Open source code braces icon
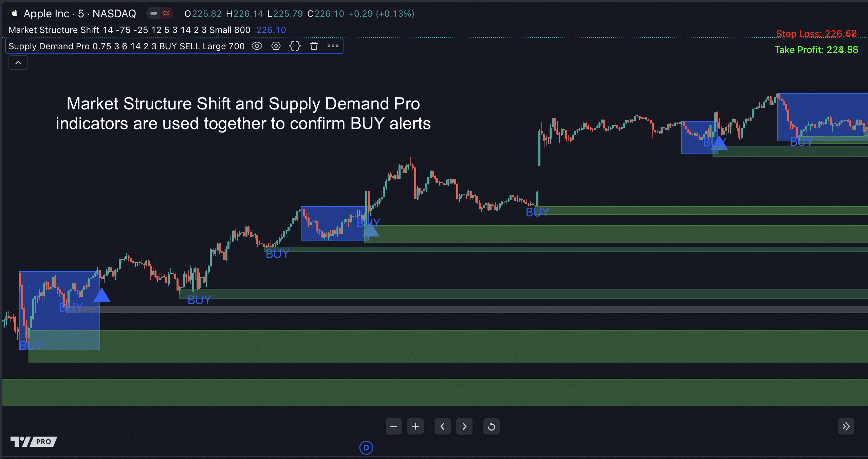The width and height of the screenshot is (868, 459). pos(295,46)
